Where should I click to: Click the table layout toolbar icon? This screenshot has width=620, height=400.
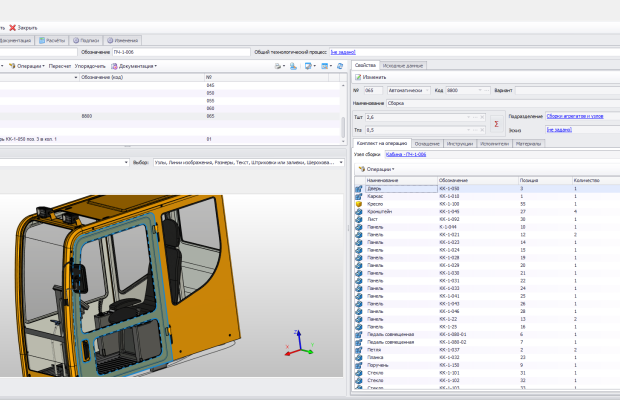tap(326, 66)
